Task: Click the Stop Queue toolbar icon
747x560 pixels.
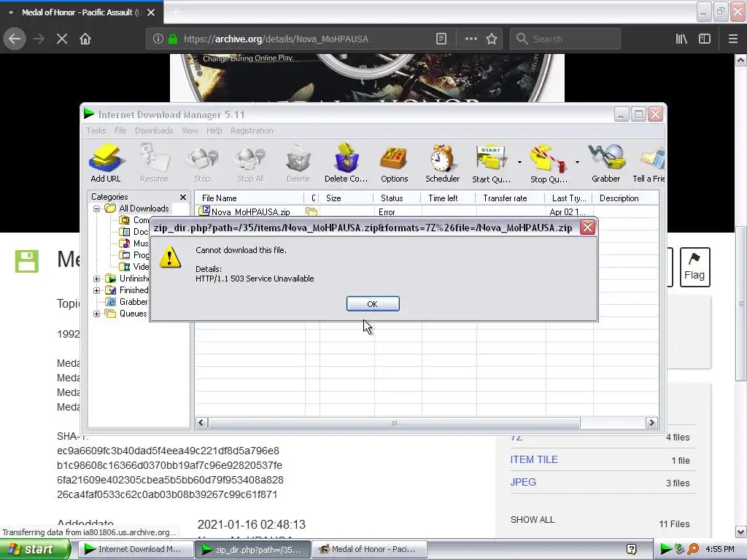Action: 549,163
